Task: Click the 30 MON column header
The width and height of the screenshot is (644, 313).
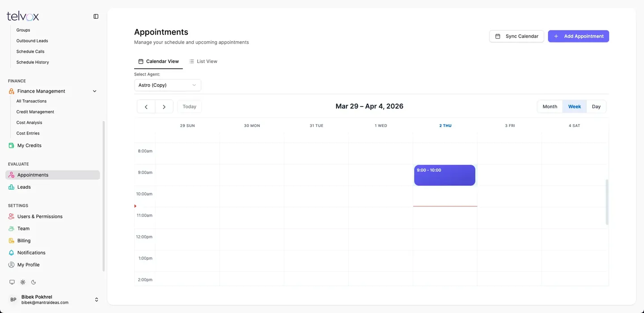Action: pyautogui.click(x=252, y=126)
